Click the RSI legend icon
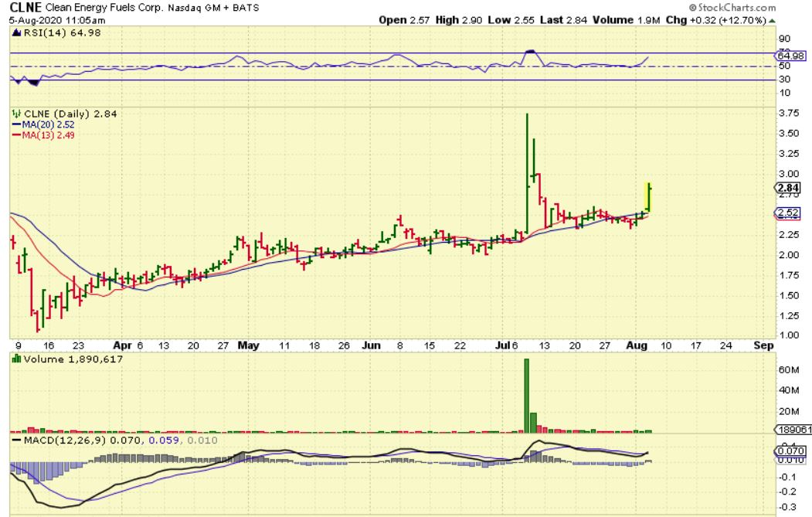812x517 pixels. pos(16,32)
